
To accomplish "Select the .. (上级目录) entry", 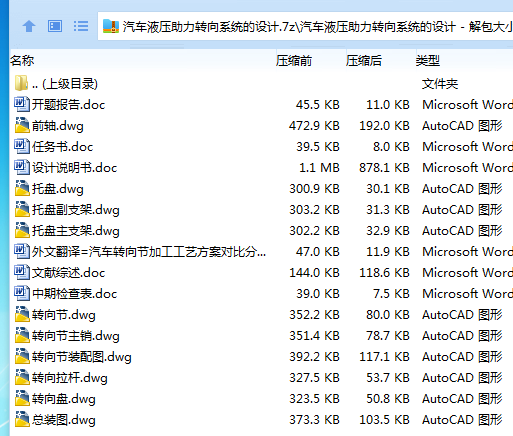I will (x=65, y=84).
